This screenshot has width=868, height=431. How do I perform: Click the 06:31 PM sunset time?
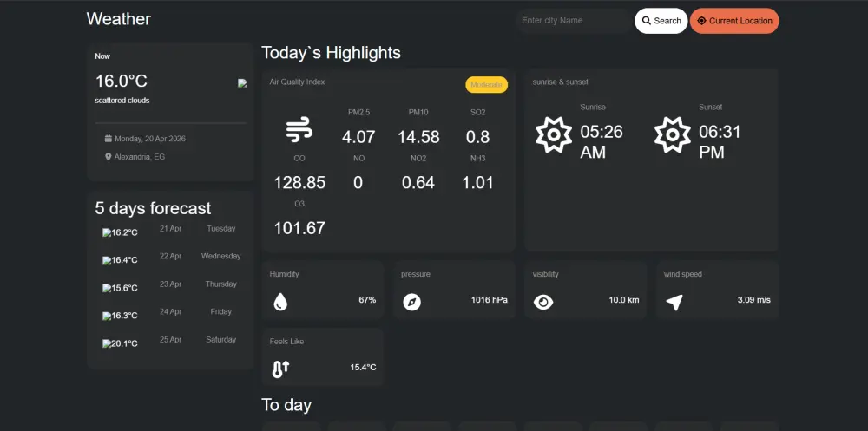720,142
